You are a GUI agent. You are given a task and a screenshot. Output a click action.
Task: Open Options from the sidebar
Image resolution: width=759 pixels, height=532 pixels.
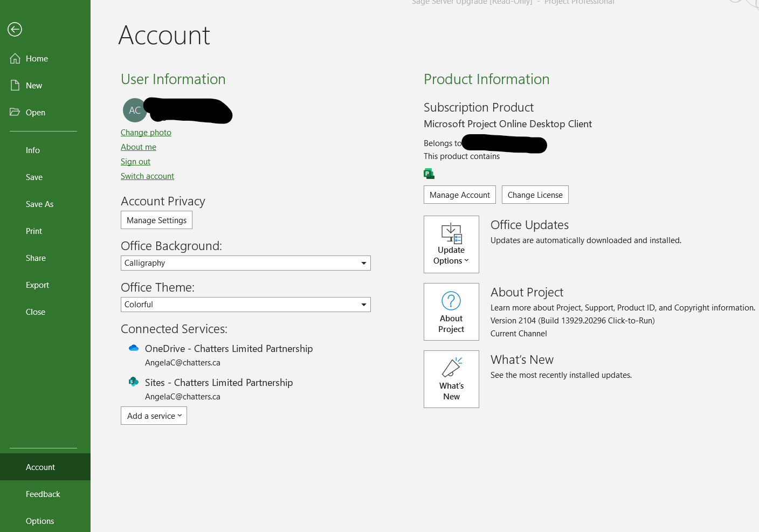coord(45,521)
